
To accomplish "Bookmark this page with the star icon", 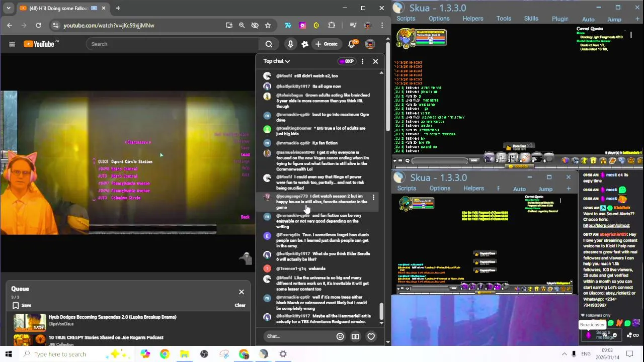I will 268,25.
